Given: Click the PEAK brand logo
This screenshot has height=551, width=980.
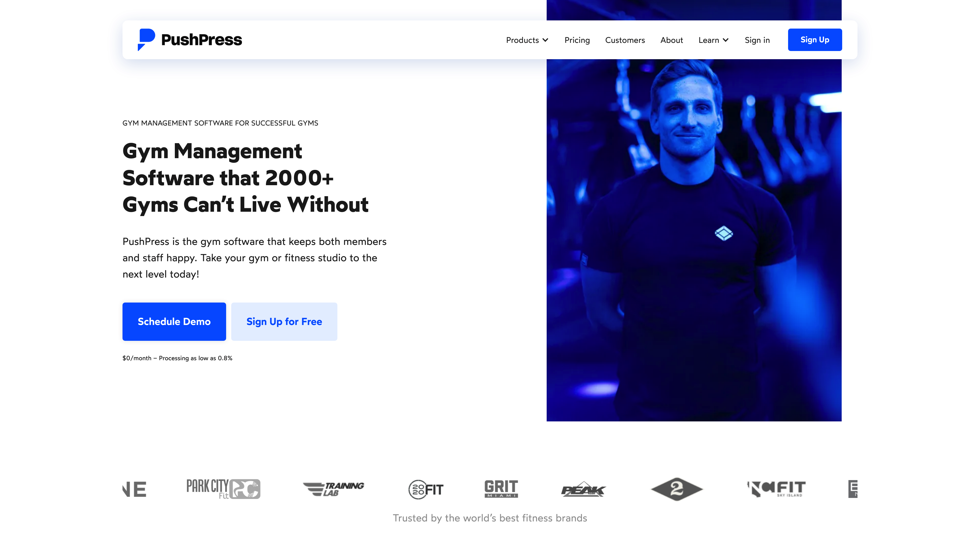Looking at the screenshot, I should click(583, 490).
